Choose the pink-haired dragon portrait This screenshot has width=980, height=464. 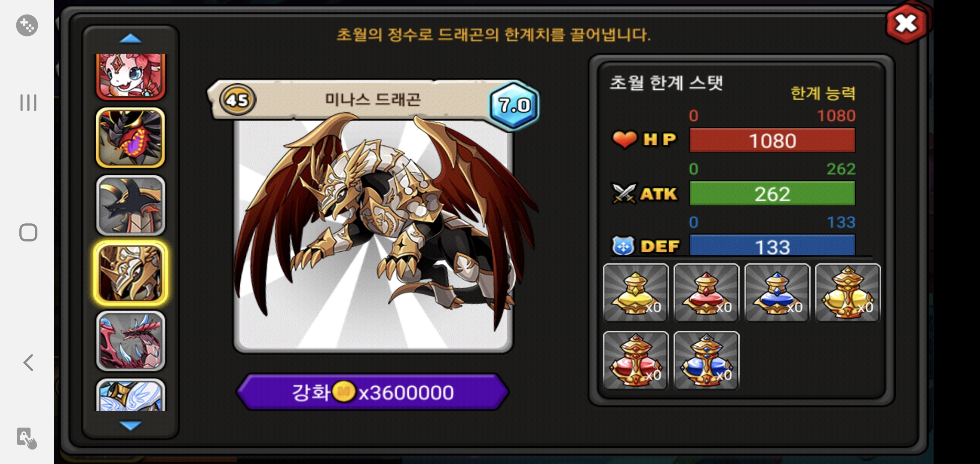pos(130,76)
